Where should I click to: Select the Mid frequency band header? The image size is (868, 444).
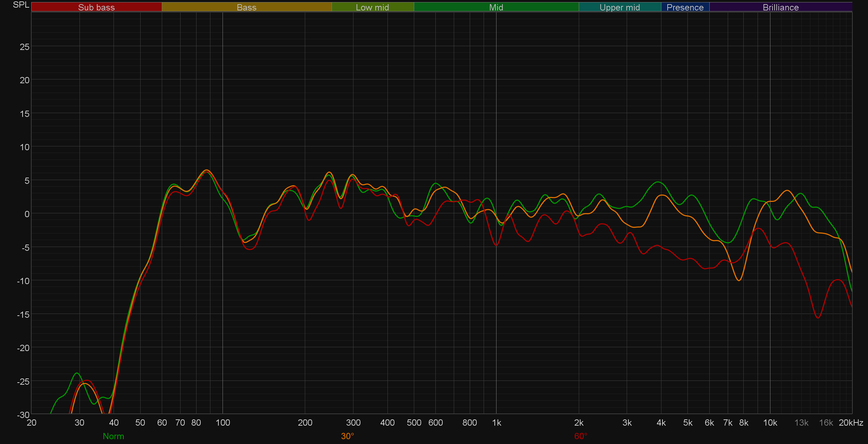click(496, 7)
